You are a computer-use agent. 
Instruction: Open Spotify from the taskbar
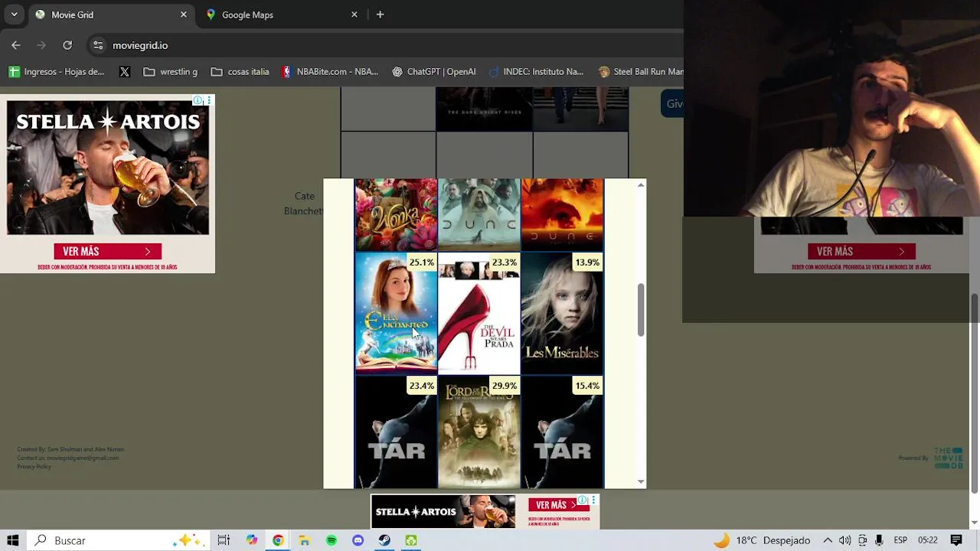tap(331, 540)
